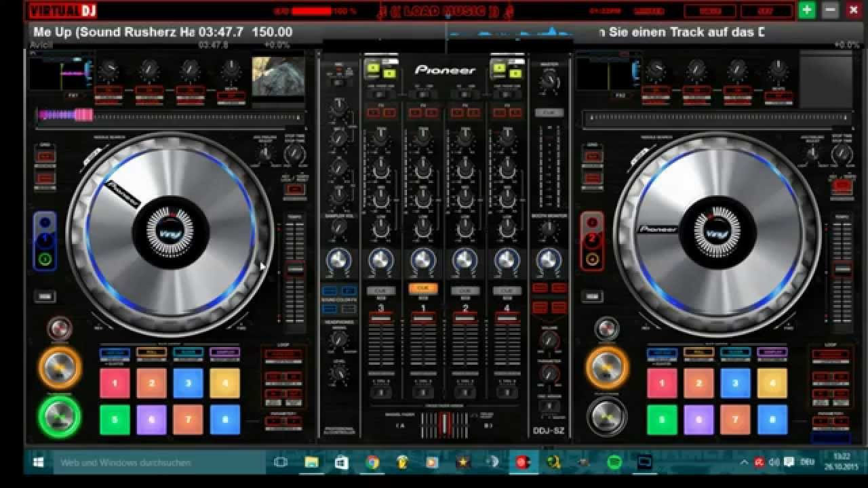Screen dimensions: 868x488
Task: Click the Sampler Vol knob
Action: [338, 227]
